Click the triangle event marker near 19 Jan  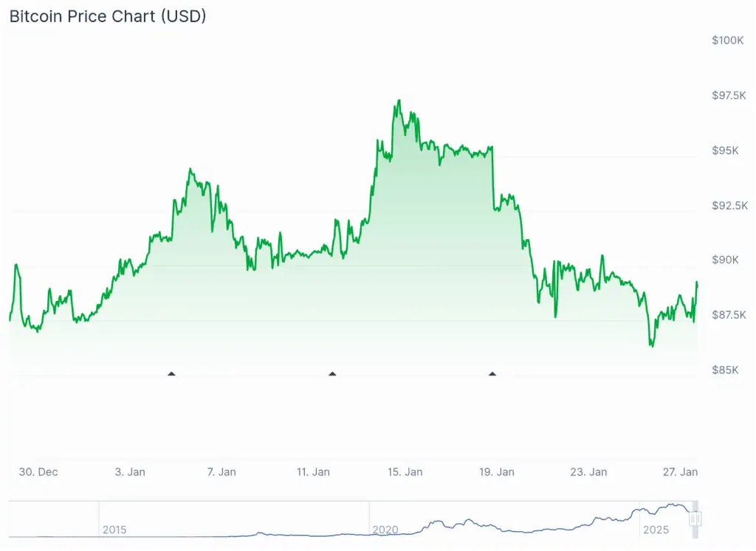(x=492, y=374)
